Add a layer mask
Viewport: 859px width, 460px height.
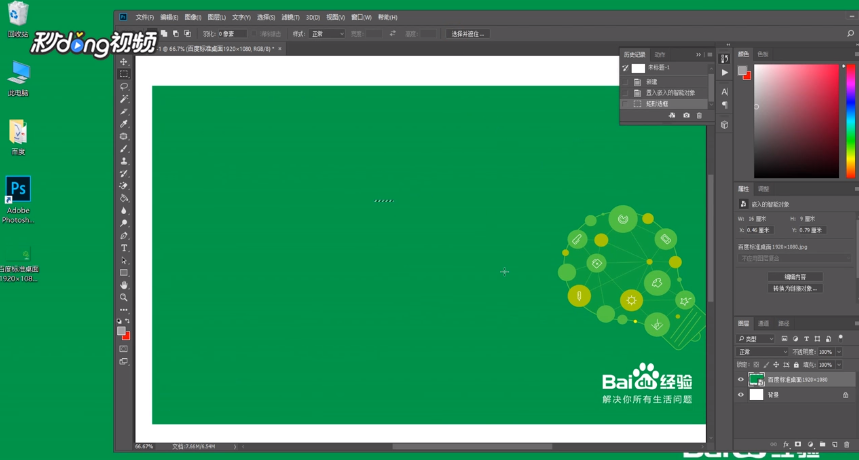coord(798,444)
